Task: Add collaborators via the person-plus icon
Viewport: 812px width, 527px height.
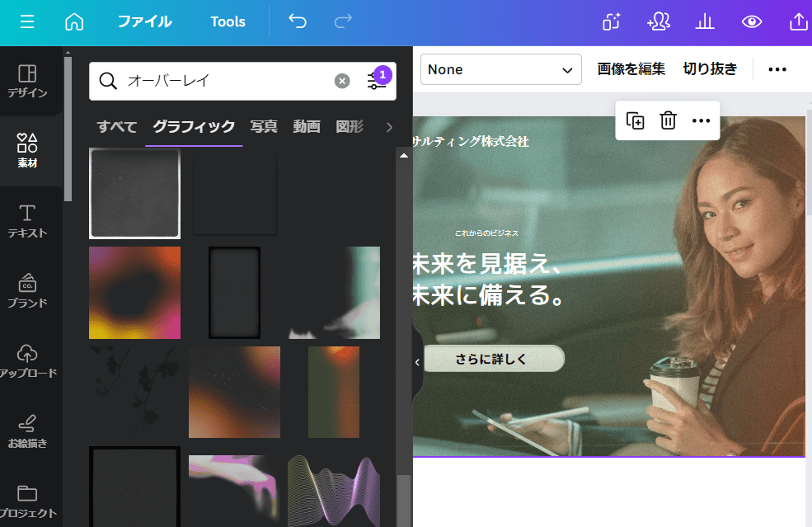Action: coord(658,22)
